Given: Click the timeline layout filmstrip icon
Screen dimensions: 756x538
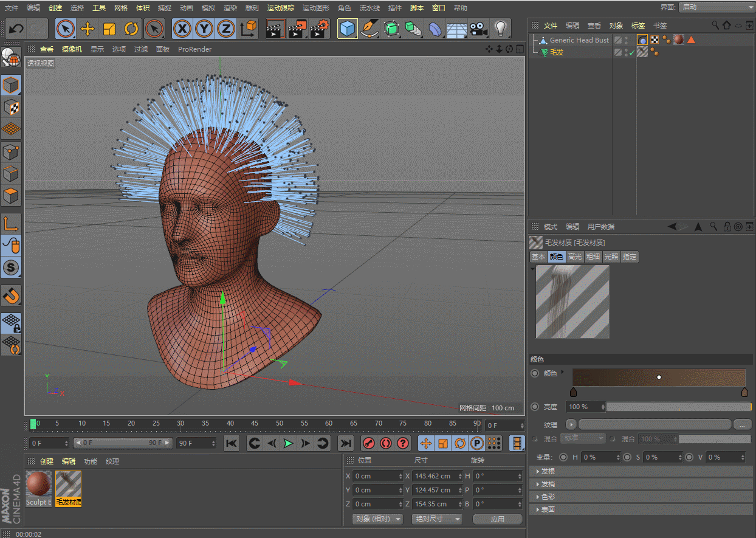Looking at the screenshot, I should click(517, 443).
